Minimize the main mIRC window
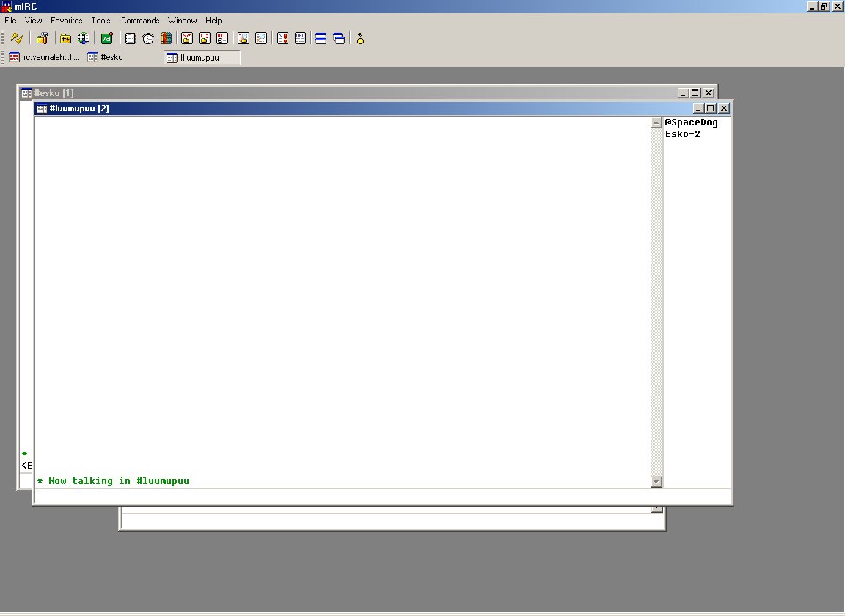Screen dimensions: 845x616 tap(812, 7)
